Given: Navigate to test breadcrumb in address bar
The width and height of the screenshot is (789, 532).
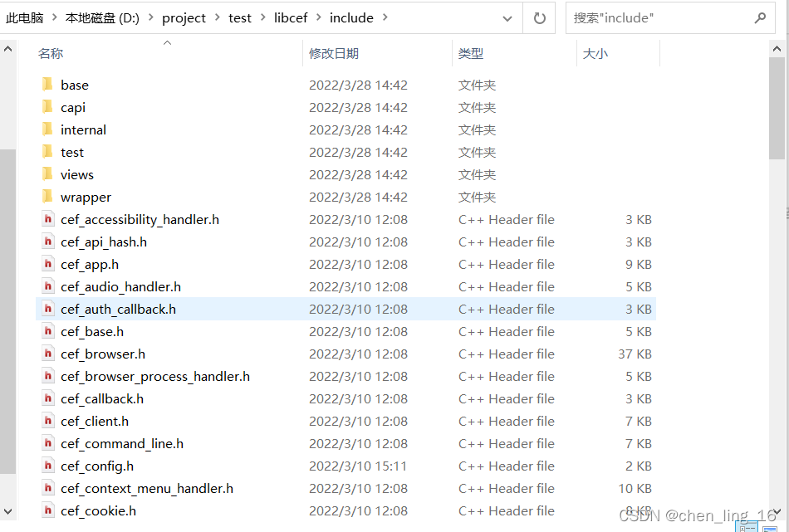Looking at the screenshot, I should pyautogui.click(x=239, y=18).
